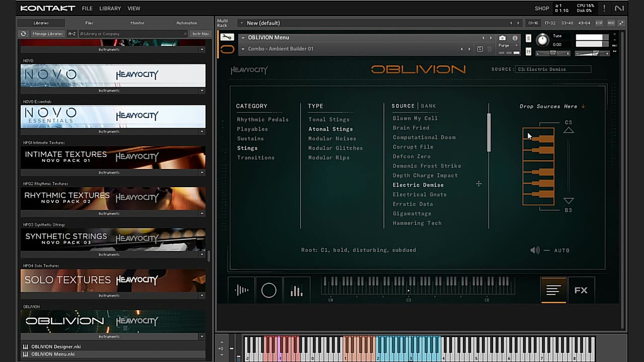The height and width of the screenshot is (362, 644).
Task: Expand the NOVO Essentials Instruments dropdown arrow
Action: pos(202,132)
